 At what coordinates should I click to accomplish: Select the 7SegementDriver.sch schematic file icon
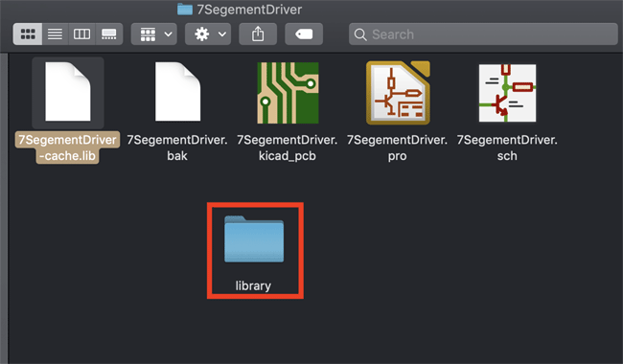point(507,93)
